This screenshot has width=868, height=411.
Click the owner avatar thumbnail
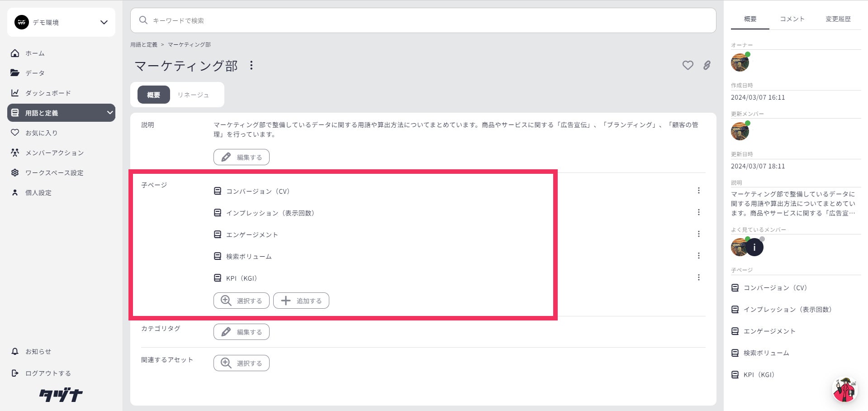[740, 62]
